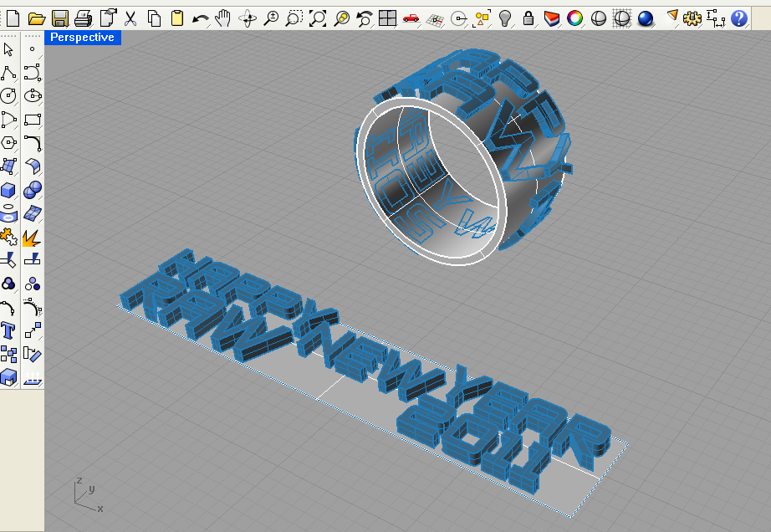The width and height of the screenshot is (771, 532).
Task: Pick the Ellipse tool
Action: 33,95
